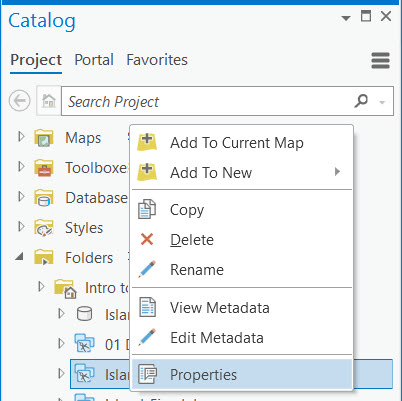Open the Catalog pane options dropdown arrow
402x401 pixels.
(346, 18)
